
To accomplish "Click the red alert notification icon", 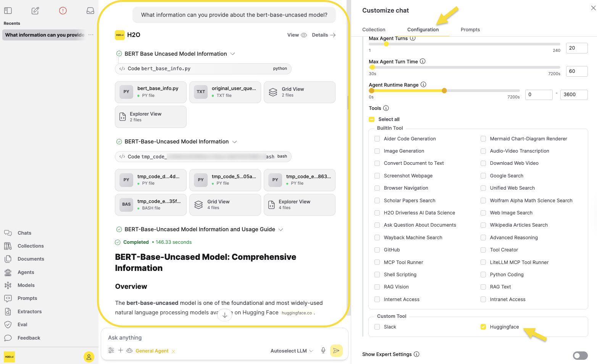I will click(x=63, y=11).
